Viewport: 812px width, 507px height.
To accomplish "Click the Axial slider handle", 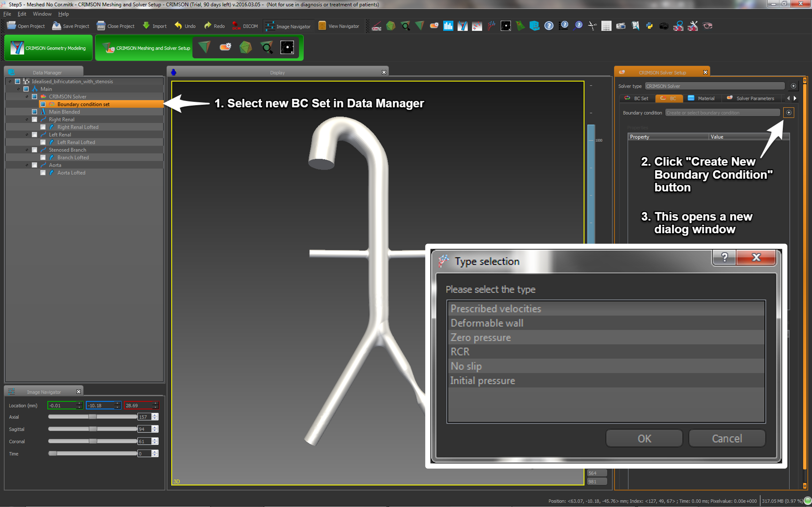I will point(92,417).
